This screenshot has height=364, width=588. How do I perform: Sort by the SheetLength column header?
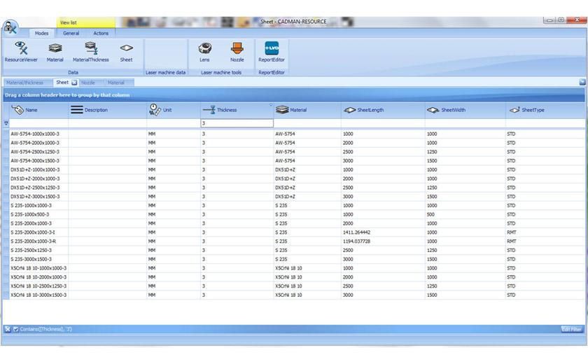[x=383, y=110]
